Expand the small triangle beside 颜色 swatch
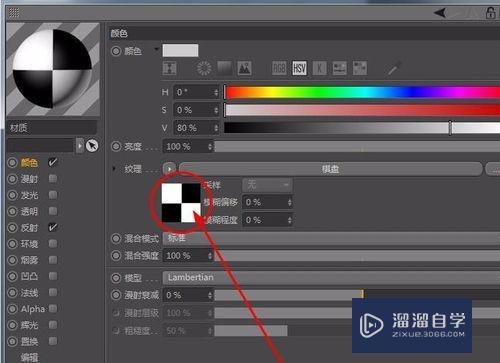Image resolution: width=500 pixels, height=363 pixels. 156,50
